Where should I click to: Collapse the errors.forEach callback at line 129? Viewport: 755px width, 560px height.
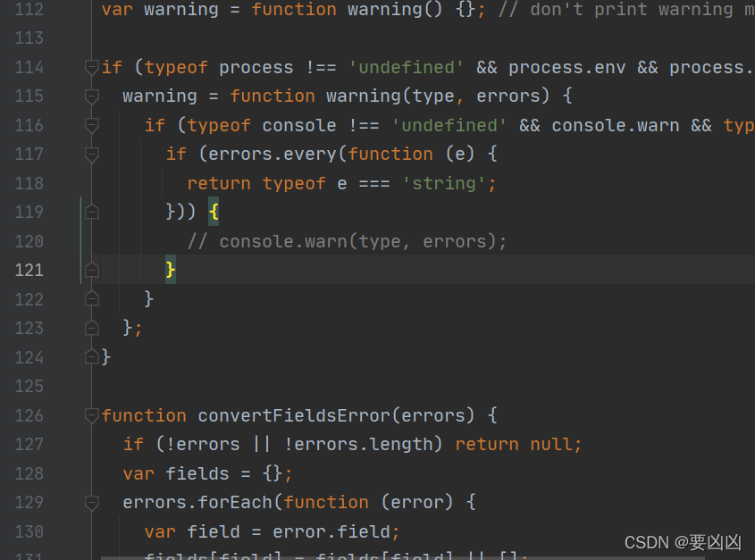(90, 502)
